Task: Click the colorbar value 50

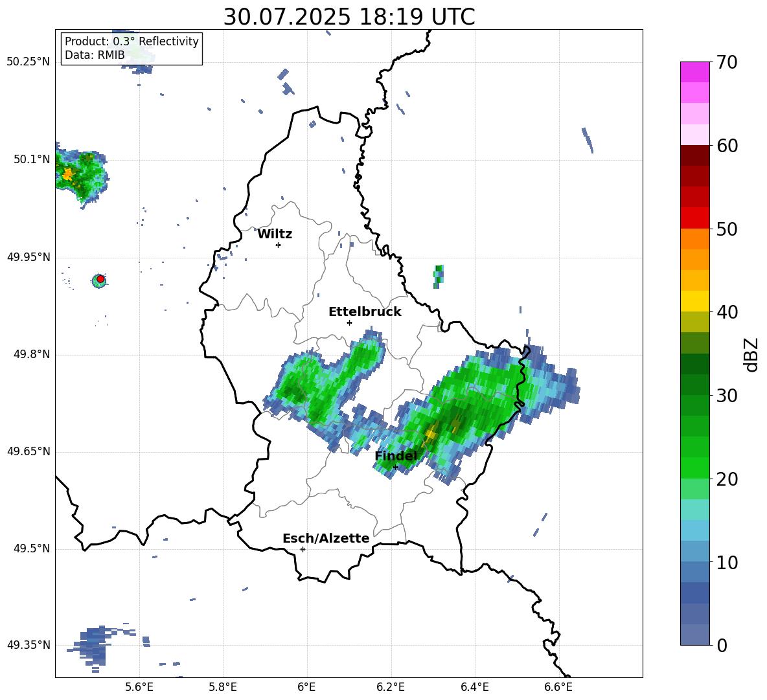Action: (727, 229)
